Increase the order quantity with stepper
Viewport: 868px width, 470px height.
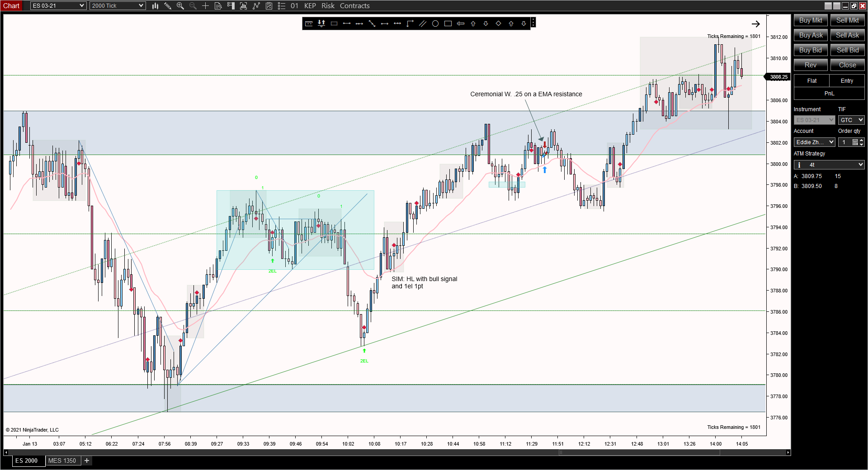click(862, 140)
